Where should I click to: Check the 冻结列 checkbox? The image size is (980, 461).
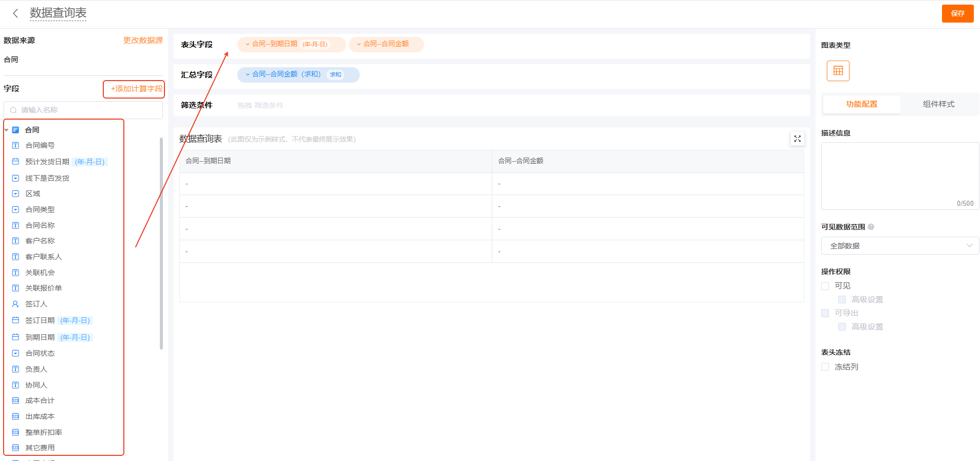[825, 367]
